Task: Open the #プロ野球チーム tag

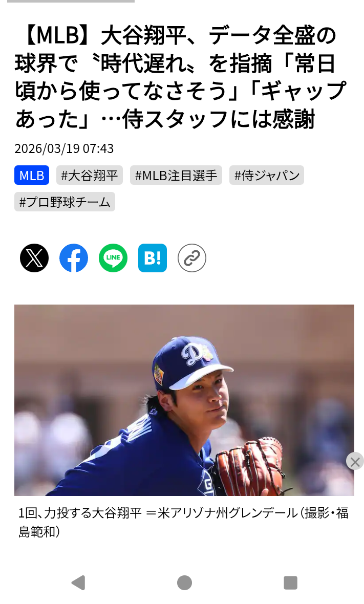Action: (65, 202)
